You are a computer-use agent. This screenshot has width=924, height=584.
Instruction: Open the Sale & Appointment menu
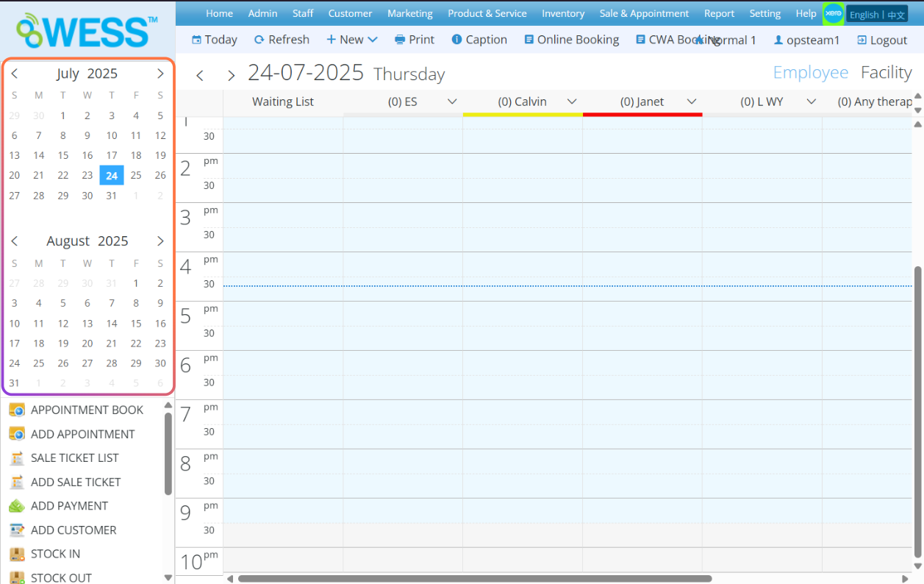(644, 13)
